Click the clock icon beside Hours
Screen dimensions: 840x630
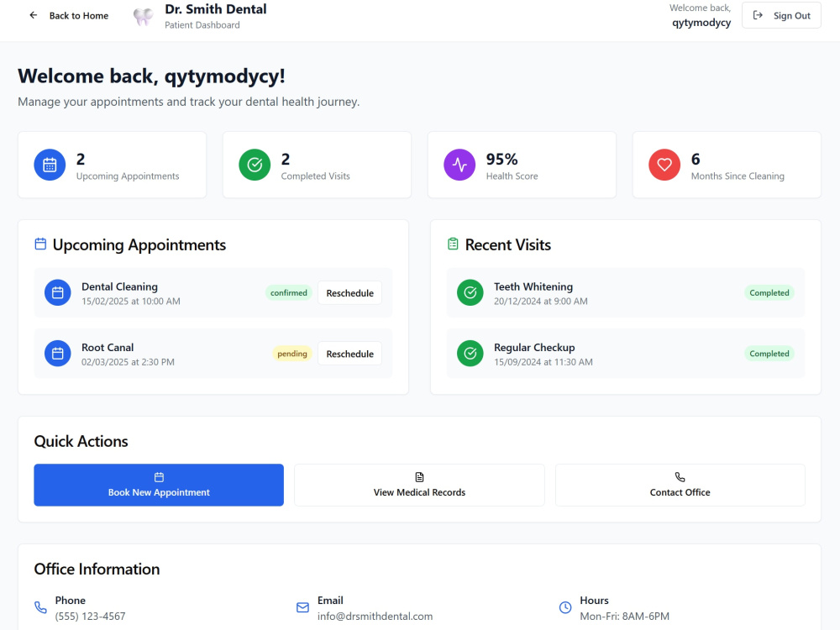(565, 607)
